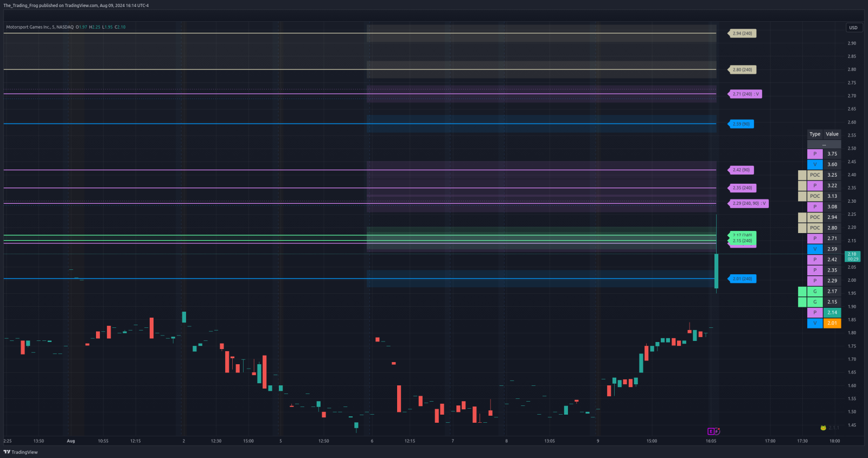Click the 13:50 time axis label
868x458 pixels.
pyautogui.click(x=39, y=441)
